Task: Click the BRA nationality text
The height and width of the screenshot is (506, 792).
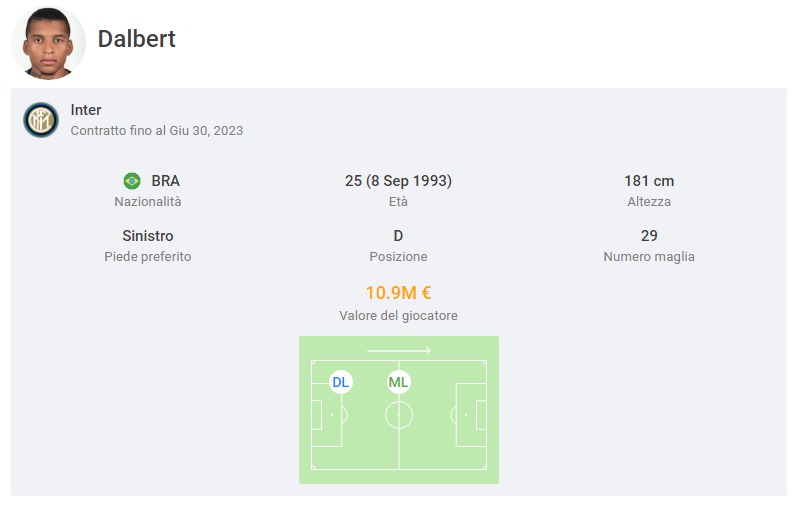Action: 166,181
